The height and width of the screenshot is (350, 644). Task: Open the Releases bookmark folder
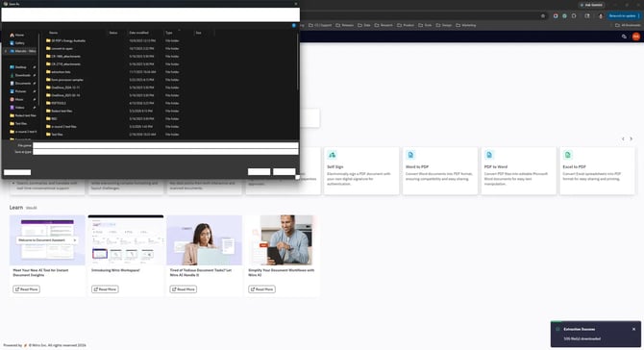pos(345,25)
